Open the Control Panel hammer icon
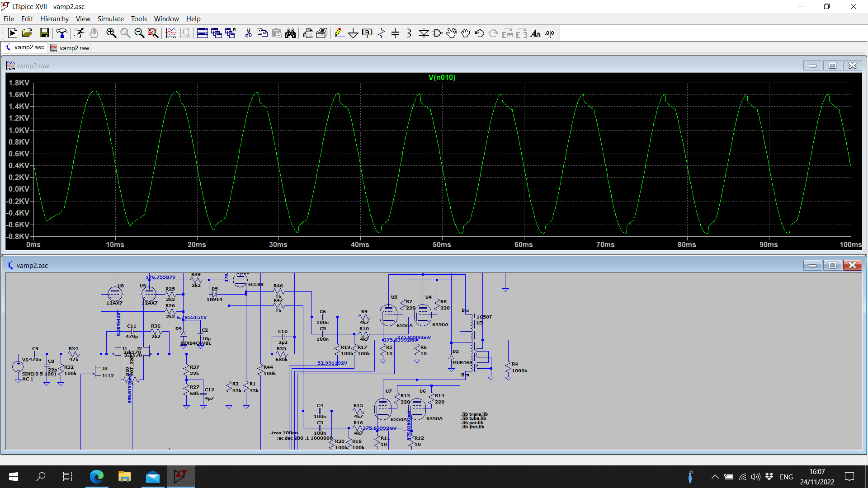This screenshot has height=488, width=868. 62,33
